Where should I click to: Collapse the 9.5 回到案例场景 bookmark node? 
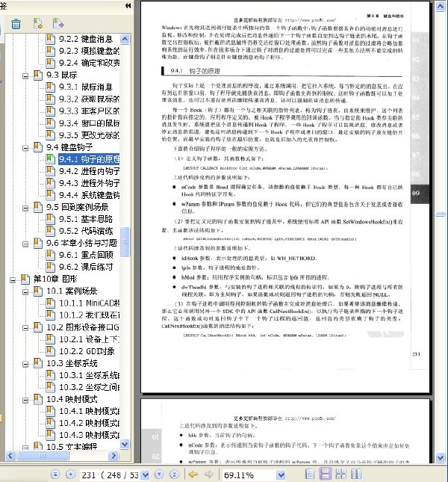(25, 208)
